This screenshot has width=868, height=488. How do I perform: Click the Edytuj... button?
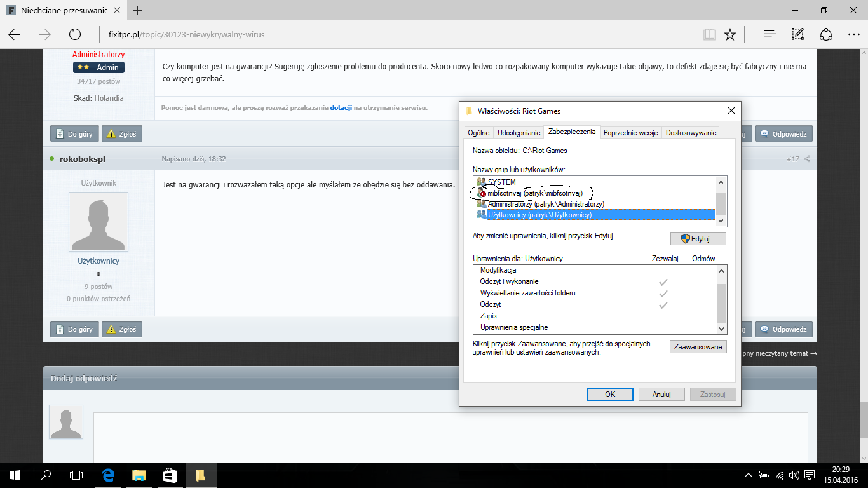pos(698,239)
